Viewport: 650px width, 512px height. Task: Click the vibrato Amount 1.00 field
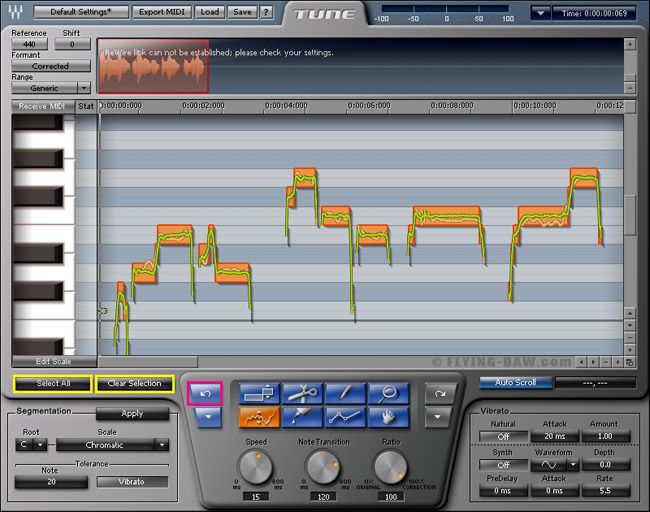click(x=605, y=436)
